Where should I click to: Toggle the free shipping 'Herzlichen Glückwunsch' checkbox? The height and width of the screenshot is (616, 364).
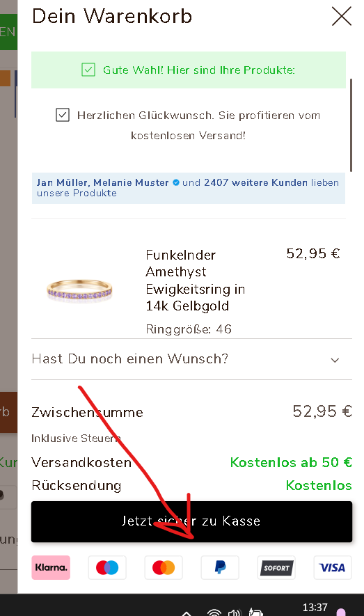[63, 115]
